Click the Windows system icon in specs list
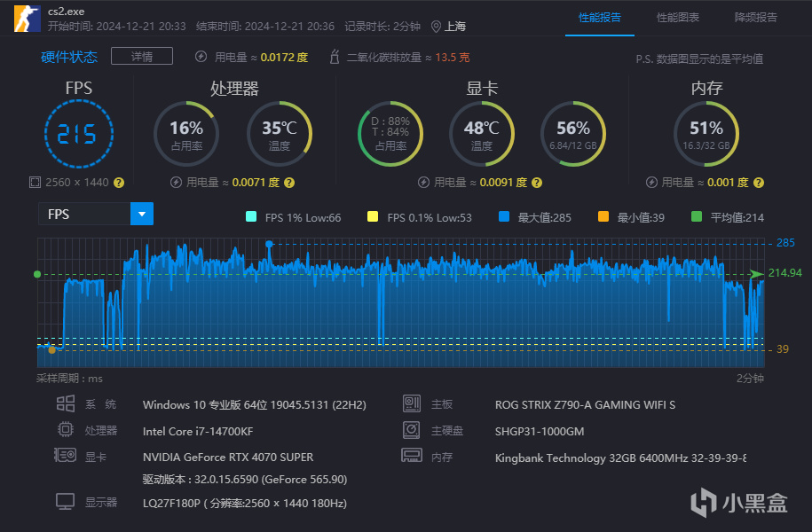This screenshot has height=532, width=812. point(65,404)
